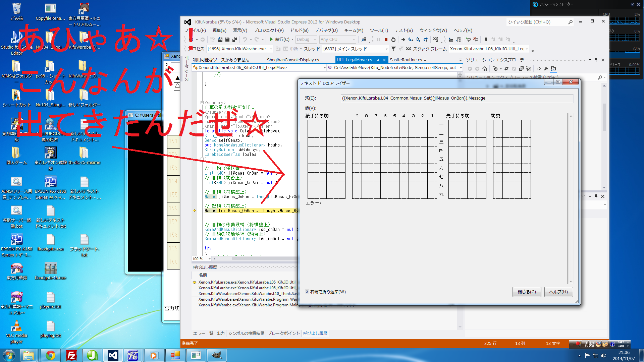Click Solution Explorer's Home icon
This screenshot has width=644, height=362.
pyautogui.click(x=485, y=69)
